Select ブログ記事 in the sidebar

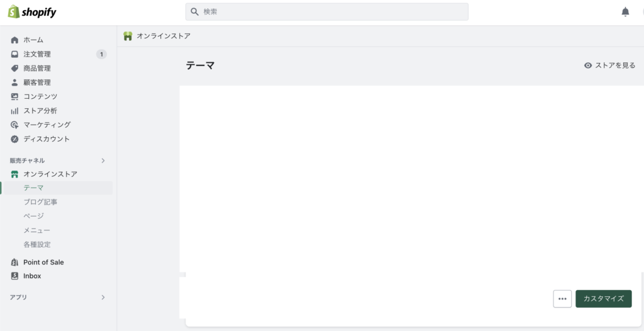(40, 202)
